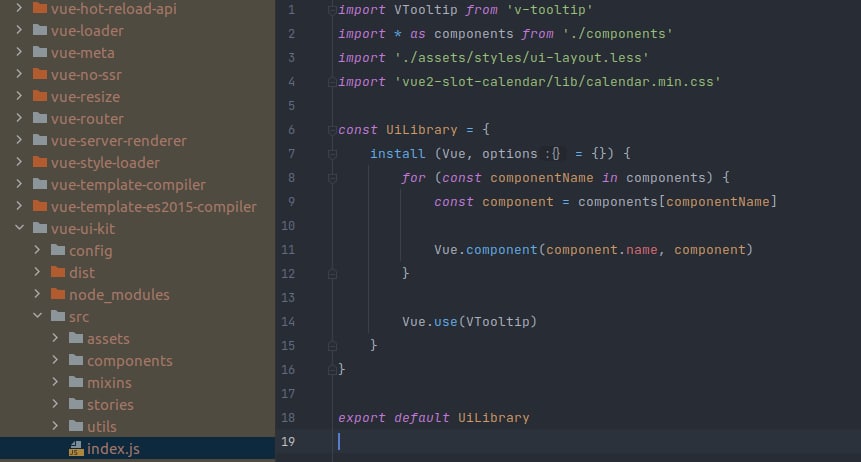
Task: Select the components folder name
Action: click(130, 360)
